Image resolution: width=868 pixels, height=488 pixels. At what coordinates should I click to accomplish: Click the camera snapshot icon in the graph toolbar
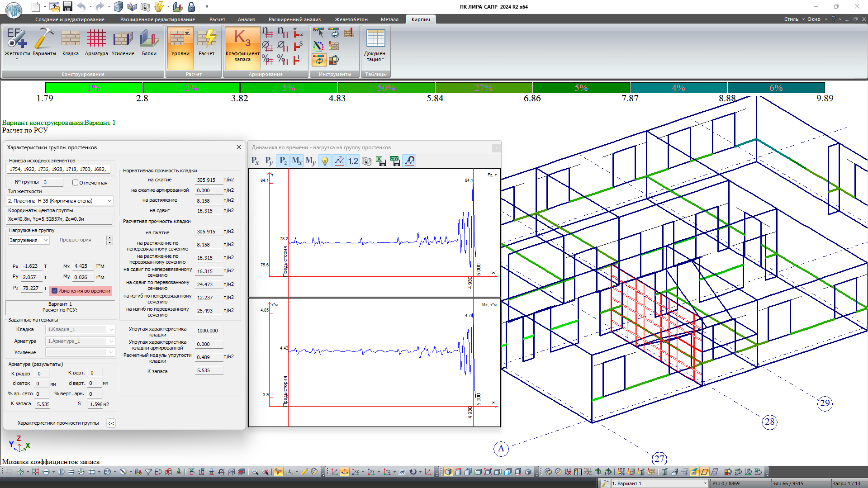pyautogui.click(x=367, y=161)
